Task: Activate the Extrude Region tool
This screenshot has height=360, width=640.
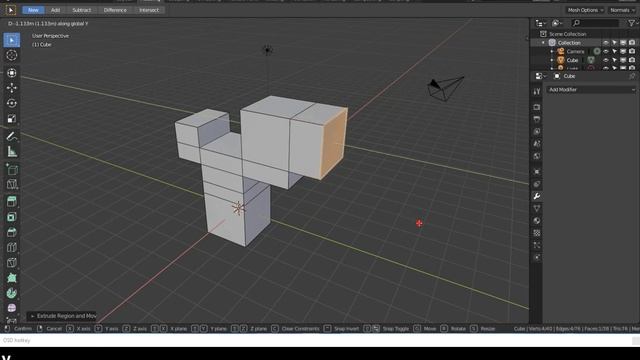Action: [x=11, y=201]
